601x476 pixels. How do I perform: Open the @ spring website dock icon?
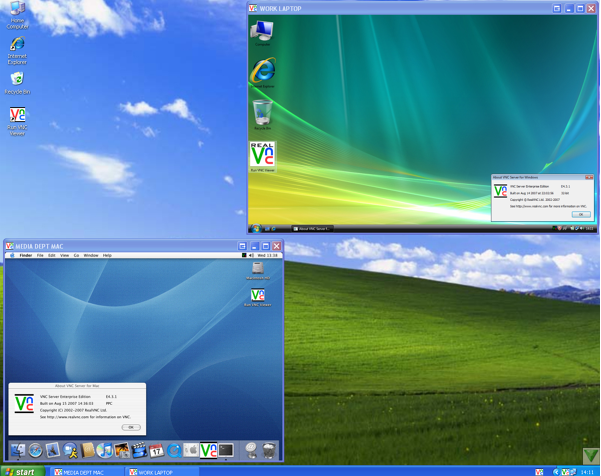pos(251,450)
